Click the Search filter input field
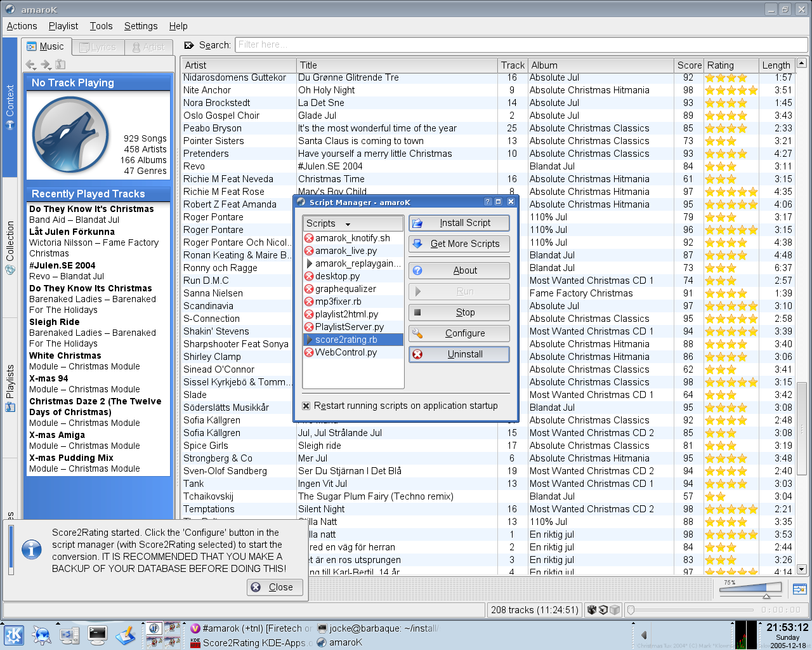 [521, 44]
